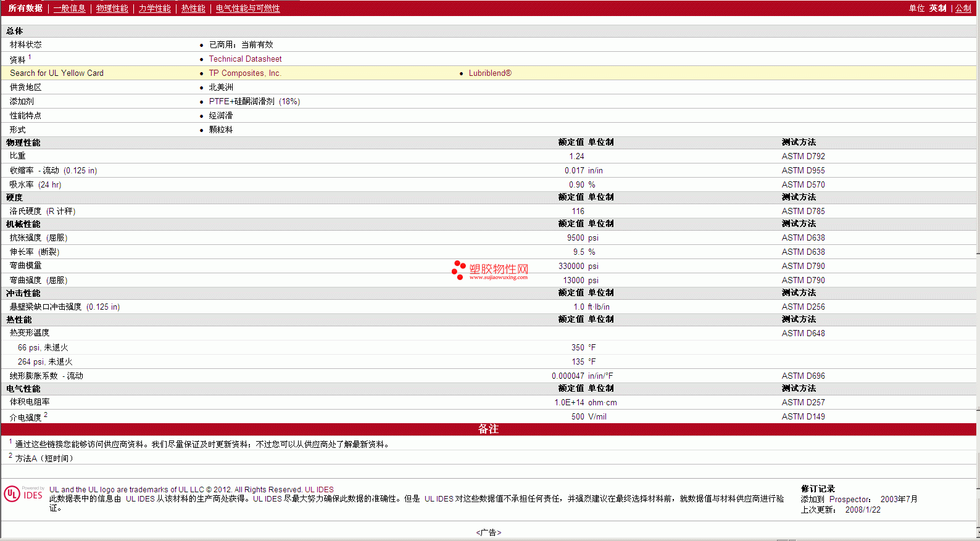This screenshot has height=541, width=980.
Task: Click the 修订记录 heading
Action: click(x=818, y=489)
